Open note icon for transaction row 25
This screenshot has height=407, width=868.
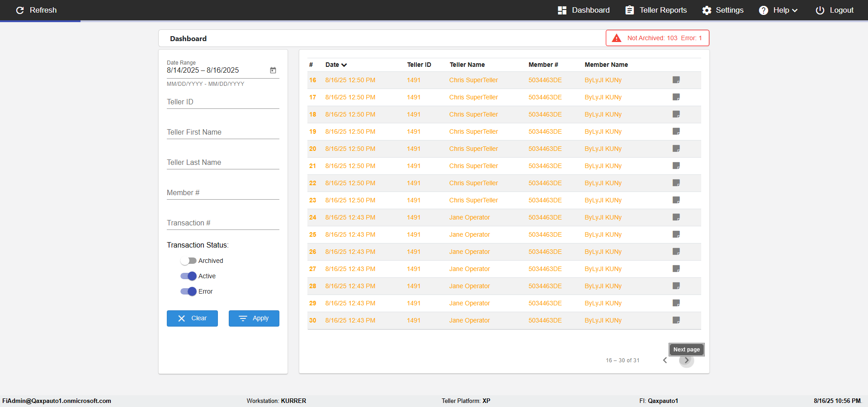click(676, 234)
